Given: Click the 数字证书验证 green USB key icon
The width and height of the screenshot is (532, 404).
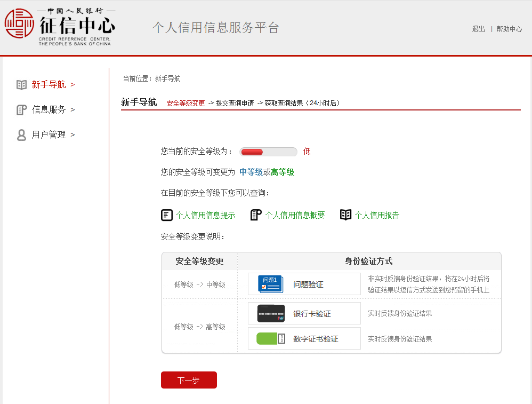Looking at the screenshot, I should [x=271, y=339].
